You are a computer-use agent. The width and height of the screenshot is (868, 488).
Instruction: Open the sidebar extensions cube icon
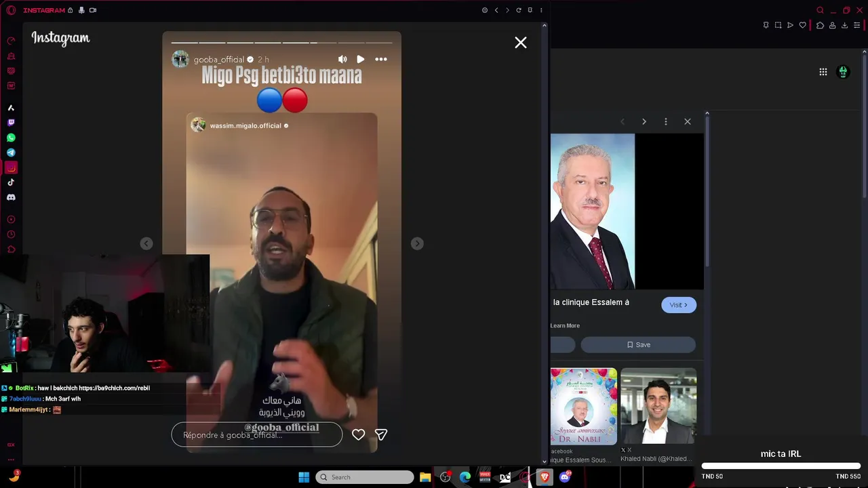11,249
